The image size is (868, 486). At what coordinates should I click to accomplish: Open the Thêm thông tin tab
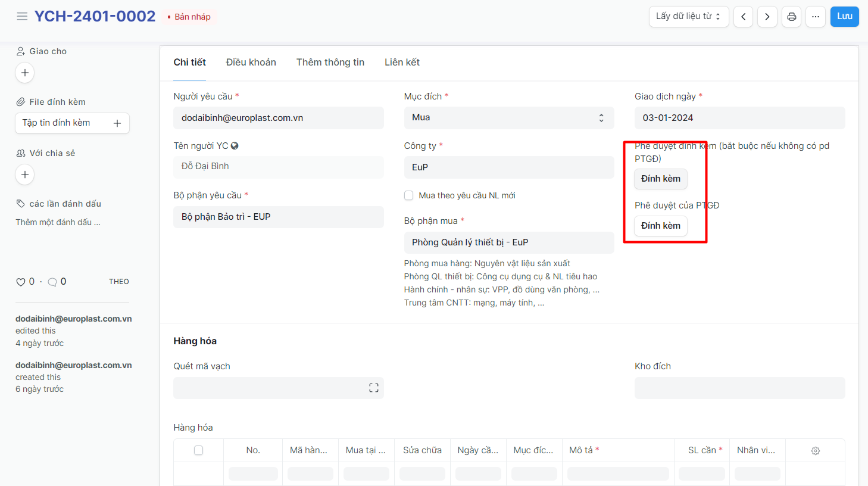(330, 63)
